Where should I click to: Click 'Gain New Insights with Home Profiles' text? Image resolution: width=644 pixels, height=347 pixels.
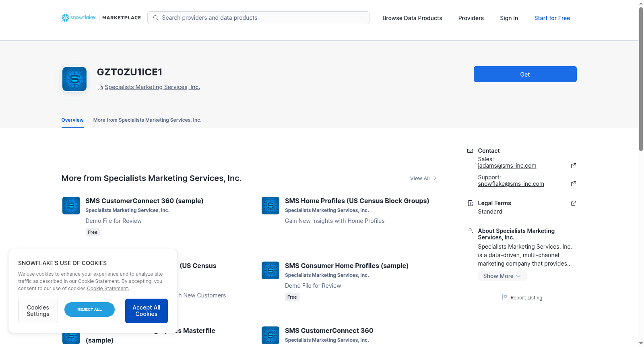click(335, 221)
